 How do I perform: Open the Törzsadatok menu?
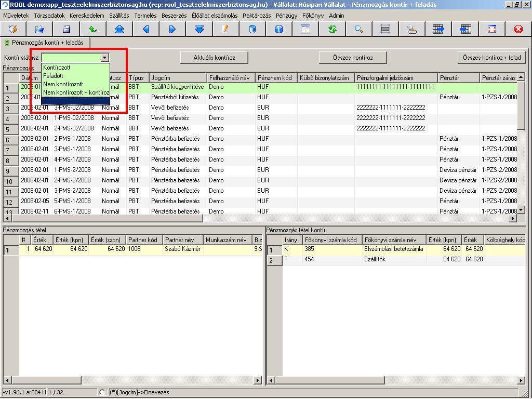49,16
